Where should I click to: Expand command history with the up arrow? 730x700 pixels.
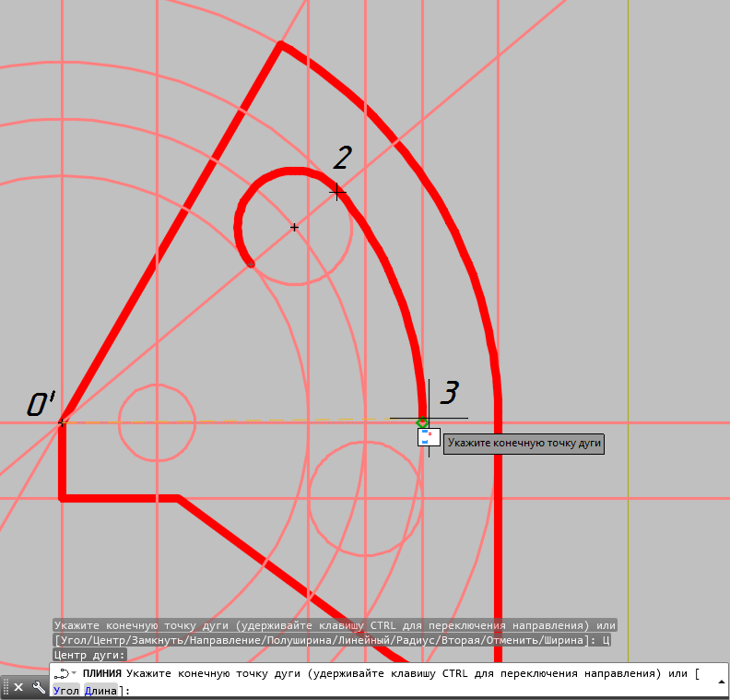(x=718, y=682)
